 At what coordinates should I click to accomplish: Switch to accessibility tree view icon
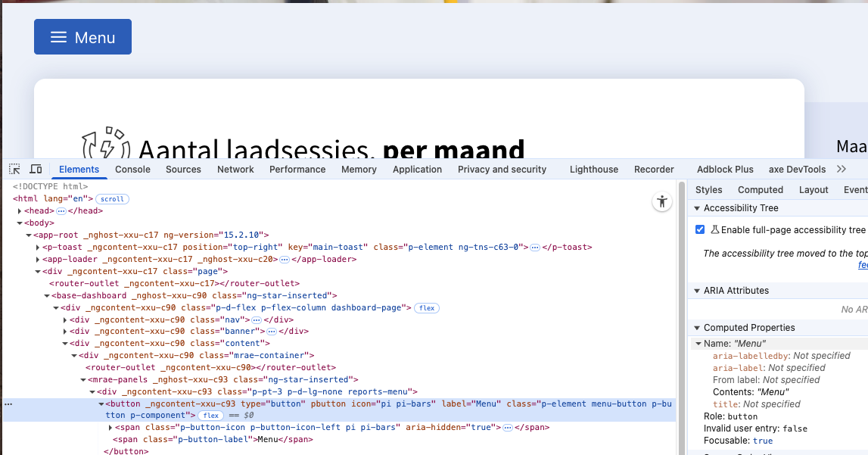[662, 201]
